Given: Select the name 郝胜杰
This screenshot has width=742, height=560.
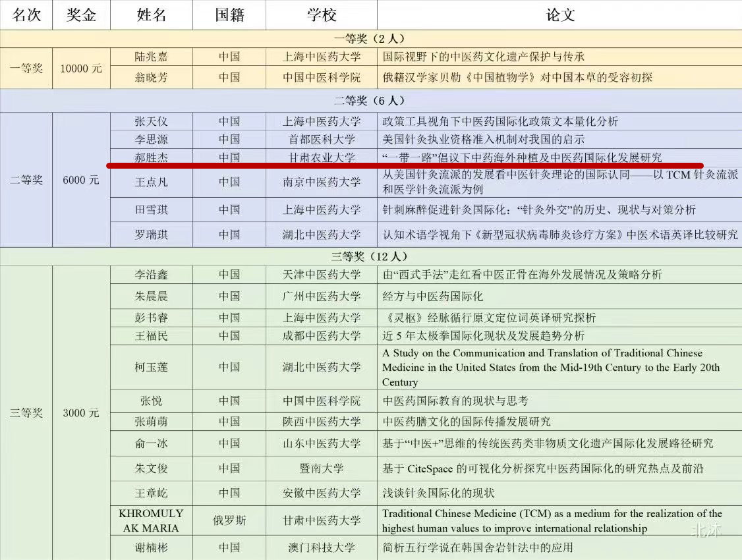Looking at the screenshot, I should (152, 157).
